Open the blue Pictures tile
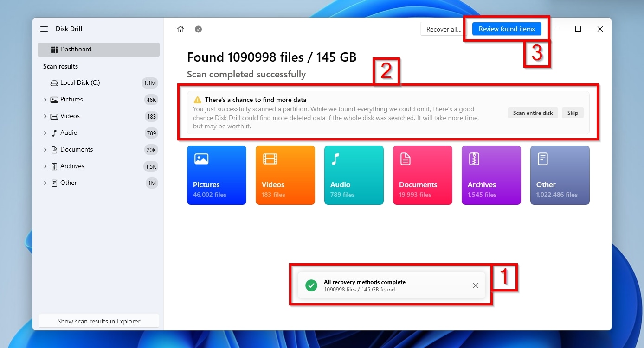Viewport: 644px width, 348px height. (x=217, y=175)
